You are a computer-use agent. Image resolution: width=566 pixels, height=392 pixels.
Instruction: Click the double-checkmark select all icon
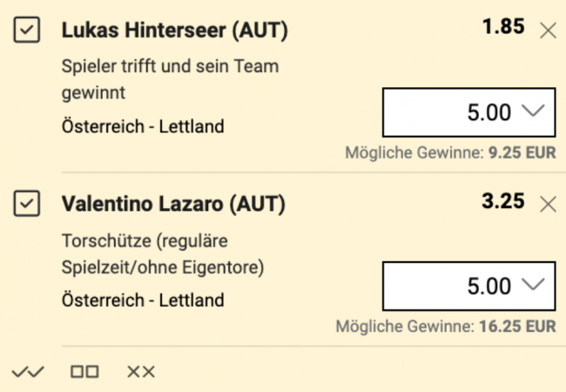pos(28,372)
